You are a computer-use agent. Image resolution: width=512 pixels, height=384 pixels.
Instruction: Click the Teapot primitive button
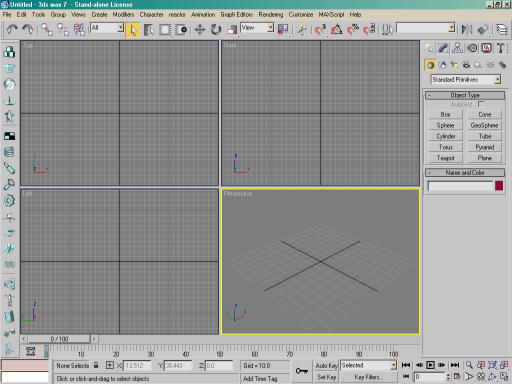[446, 158]
